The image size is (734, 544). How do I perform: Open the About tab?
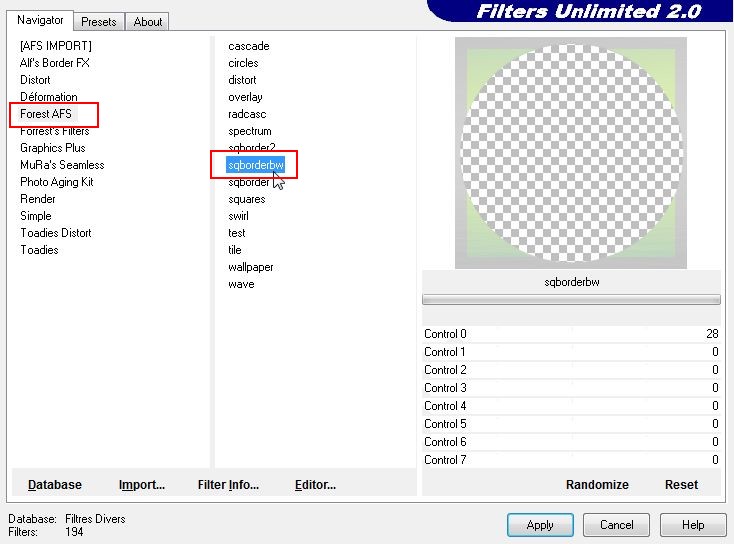(147, 22)
